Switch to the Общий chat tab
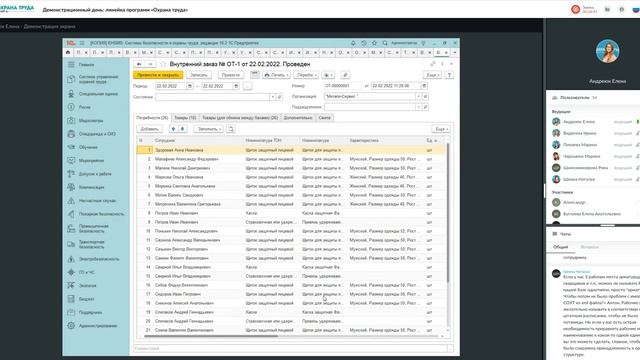Image resolution: width=640 pixels, height=360 pixels. coord(560,247)
